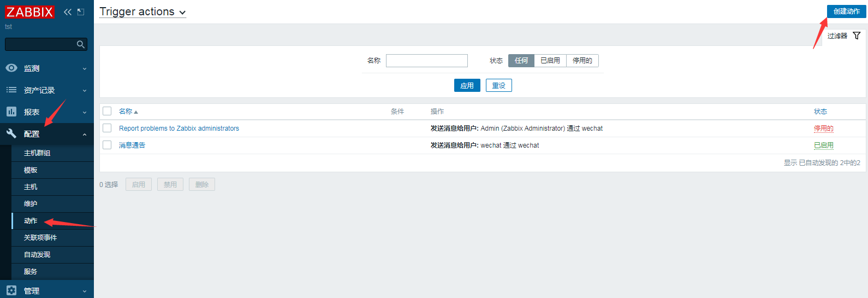Open the 模板 submenu item
Viewport: 868px width, 298px height.
pos(52,170)
